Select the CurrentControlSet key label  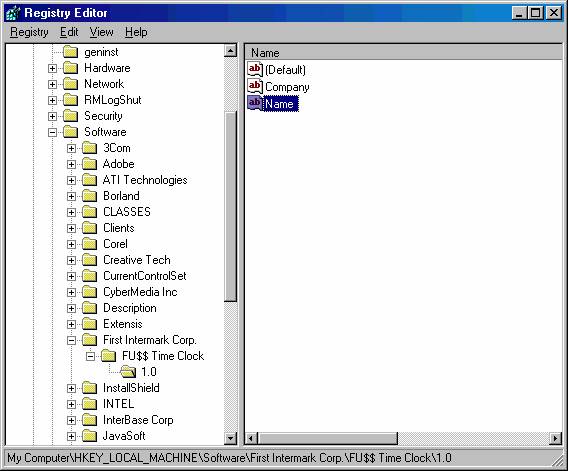coord(145,276)
